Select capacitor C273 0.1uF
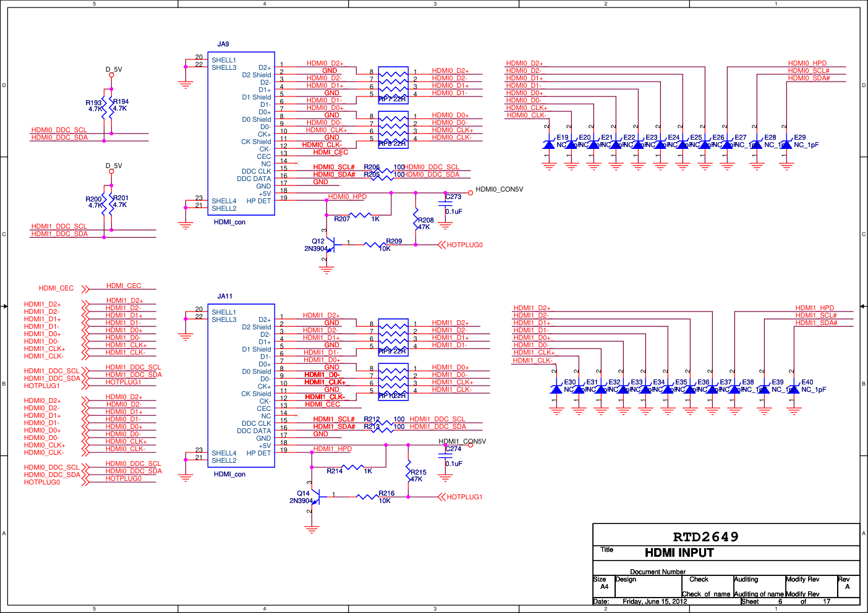This screenshot has width=868, height=613. 445,203
